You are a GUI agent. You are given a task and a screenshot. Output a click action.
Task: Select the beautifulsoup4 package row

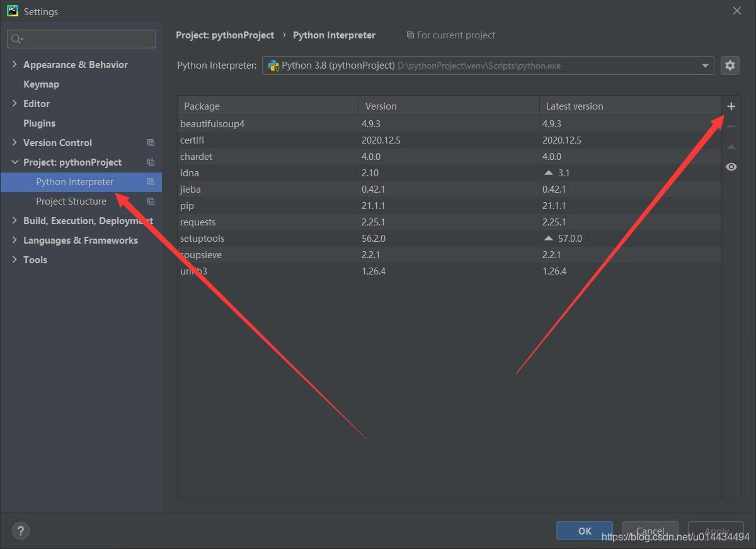(x=449, y=123)
